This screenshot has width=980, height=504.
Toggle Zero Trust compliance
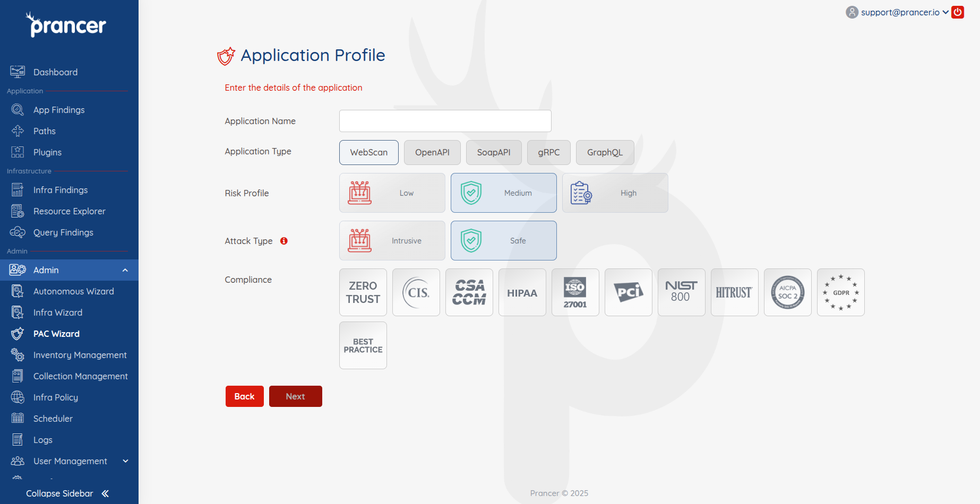tap(363, 292)
